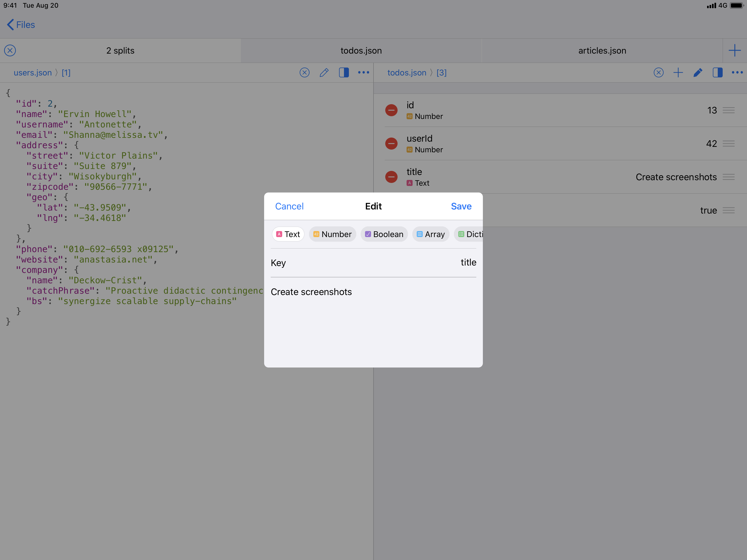747x560 pixels.
Task: Close the users.json split pane
Action: [x=304, y=73]
